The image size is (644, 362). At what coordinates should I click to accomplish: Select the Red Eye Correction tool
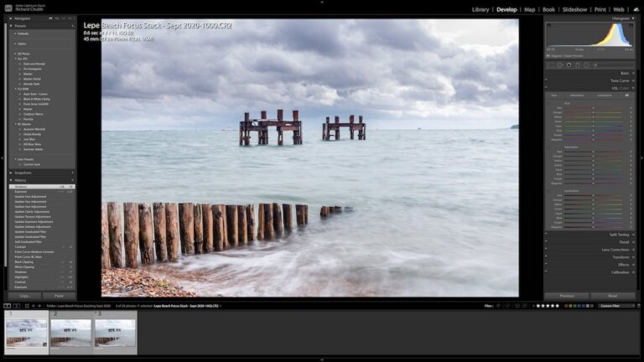(569, 65)
